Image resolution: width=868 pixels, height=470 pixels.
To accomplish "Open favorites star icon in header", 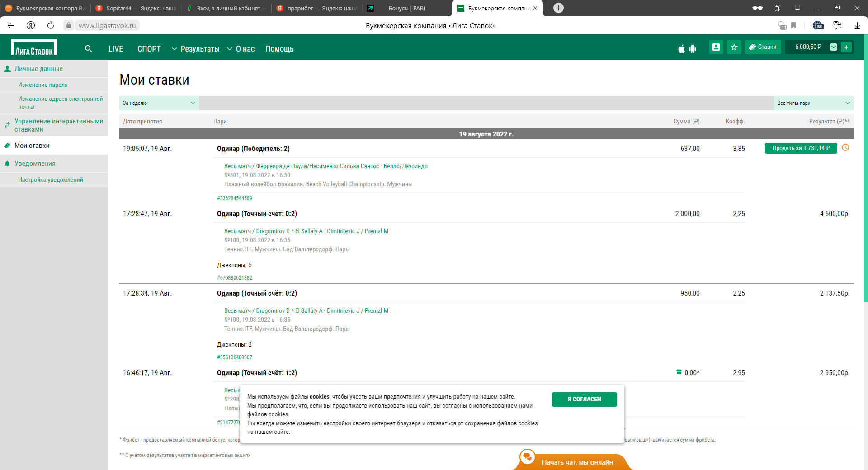I will [734, 47].
